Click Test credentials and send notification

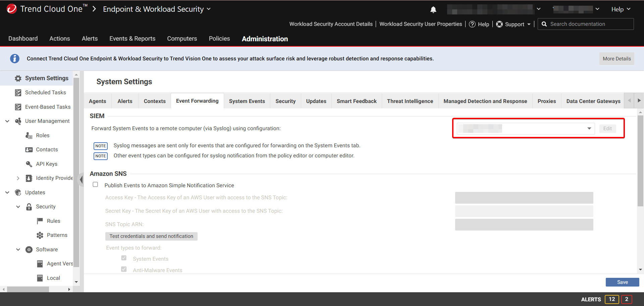coord(151,236)
